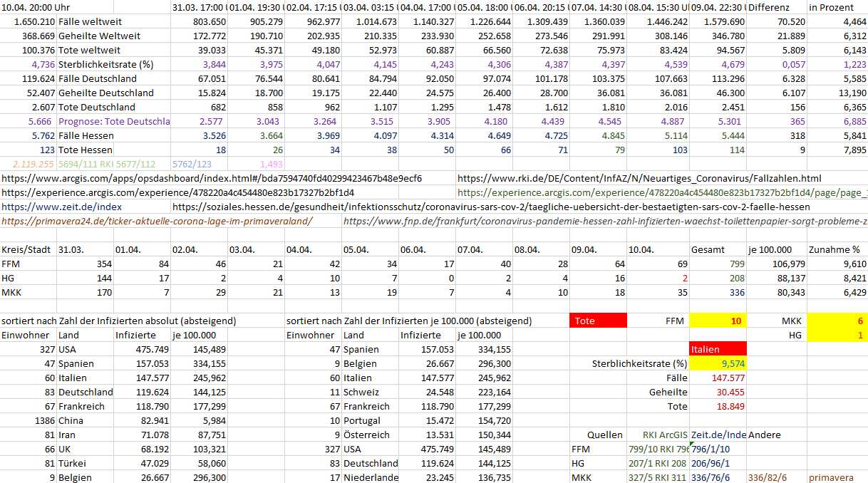Select the 'Gesamt' column header

pos(709,251)
